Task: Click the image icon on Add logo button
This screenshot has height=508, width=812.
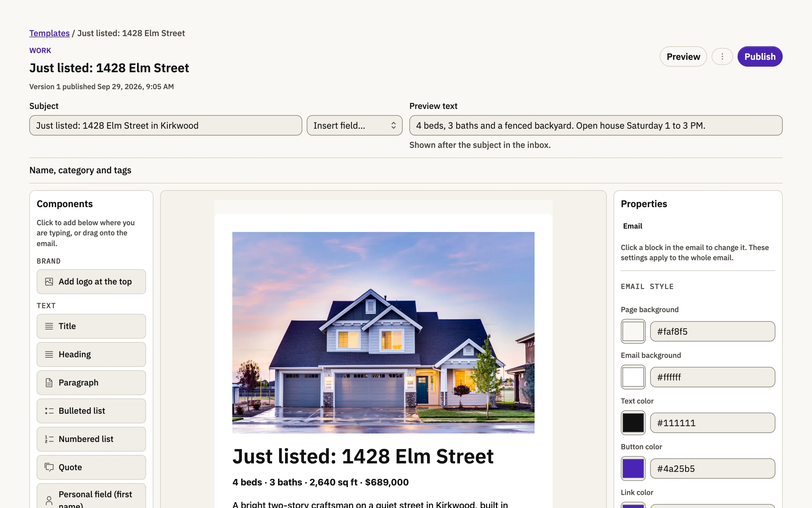Action: pos(49,282)
